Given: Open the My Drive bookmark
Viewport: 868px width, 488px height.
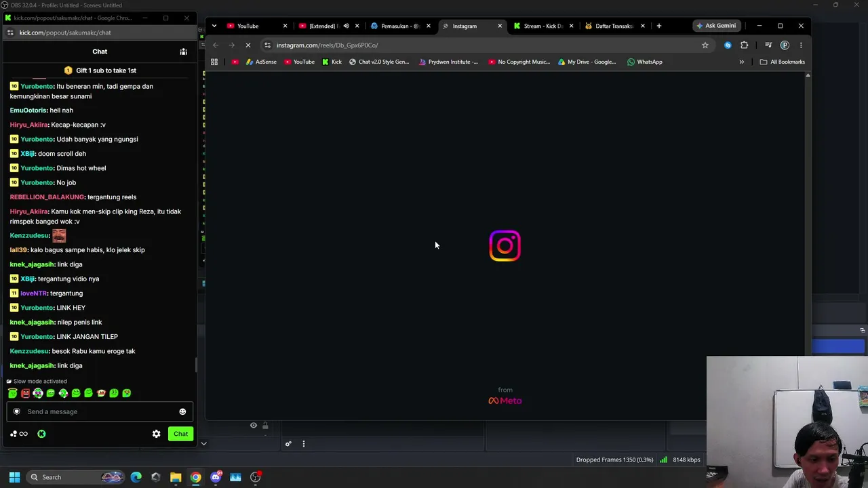Looking at the screenshot, I should [x=587, y=62].
